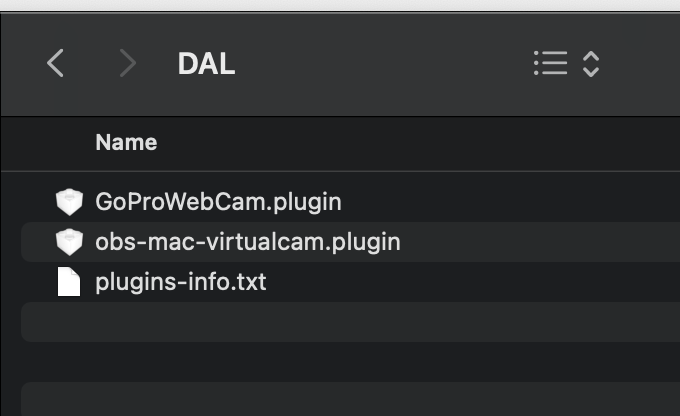The image size is (680, 416).
Task: Click empty toolbar space between DAL and list icon
Action: click(382, 64)
